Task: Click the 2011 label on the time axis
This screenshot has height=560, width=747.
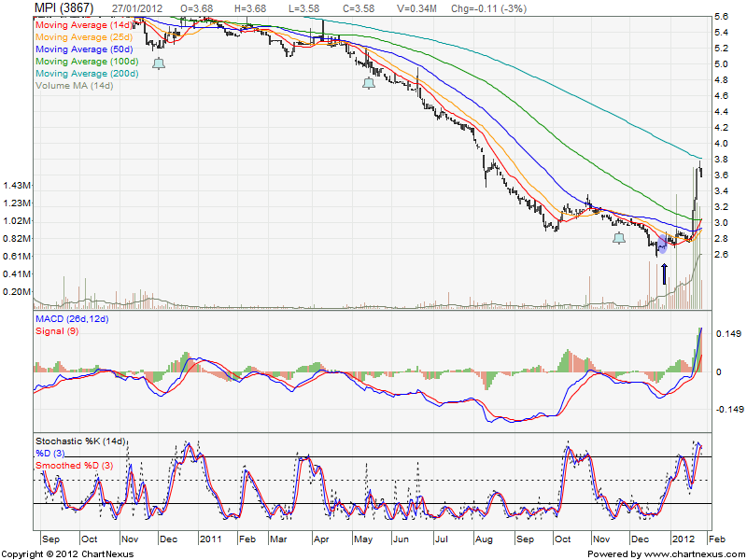Action: [210, 539]
